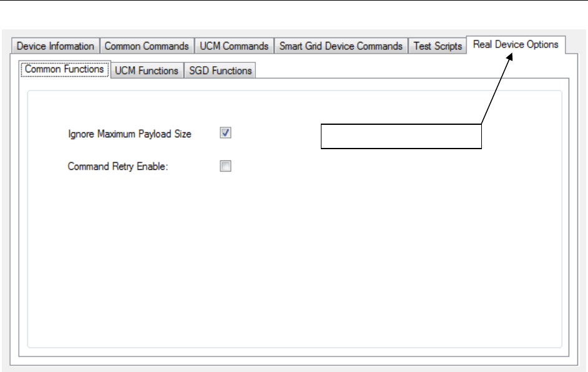This screenshot has width=588, height=372.
Task: Click the blank tab strip right of SGD Functions
Action: click(406, 71)
